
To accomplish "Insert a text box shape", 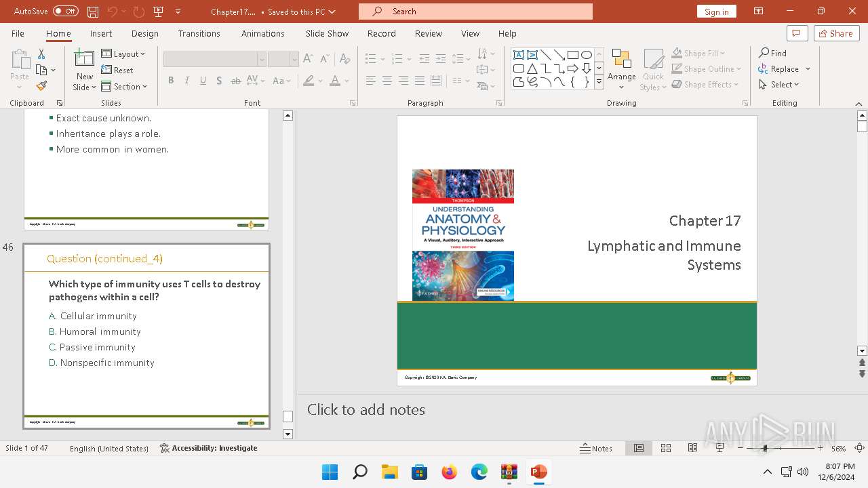I will [x=518, y=55].
